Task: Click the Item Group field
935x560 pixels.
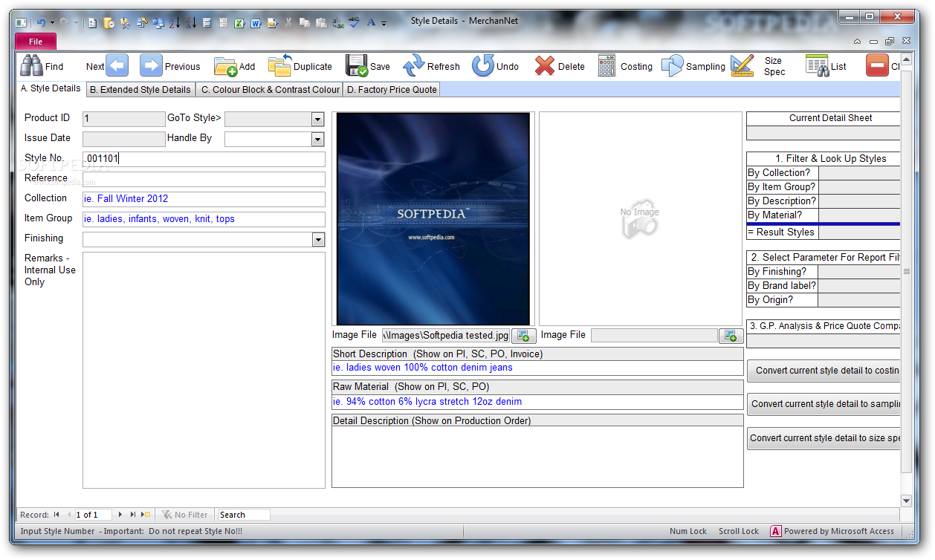Action: 204,219
